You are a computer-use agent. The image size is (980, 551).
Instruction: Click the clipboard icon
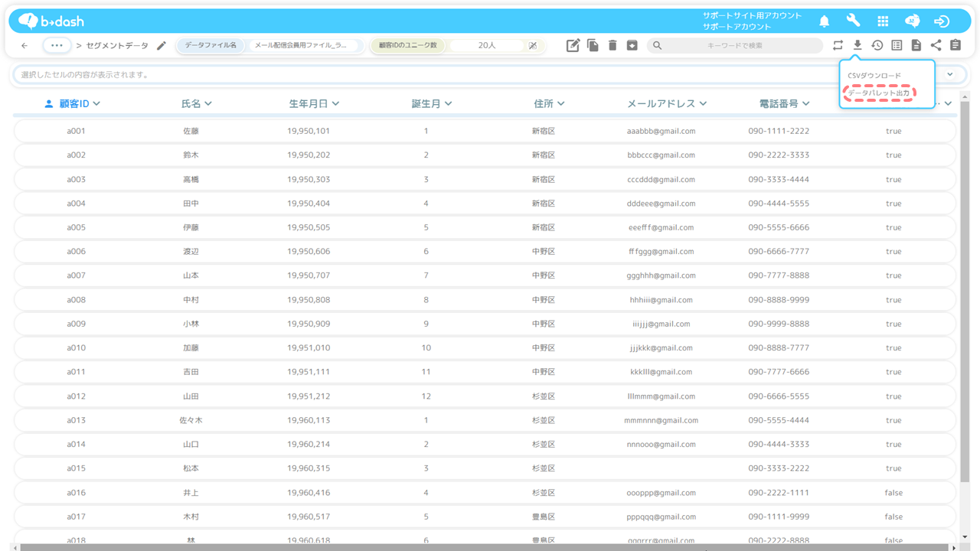[955, 46]
